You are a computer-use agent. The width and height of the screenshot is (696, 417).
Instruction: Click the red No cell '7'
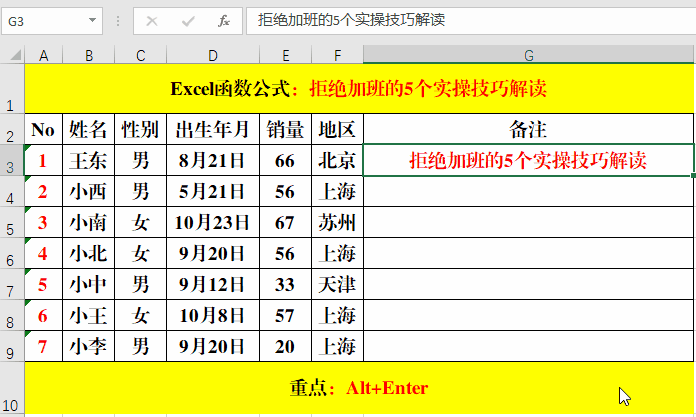tap(44, 346)
